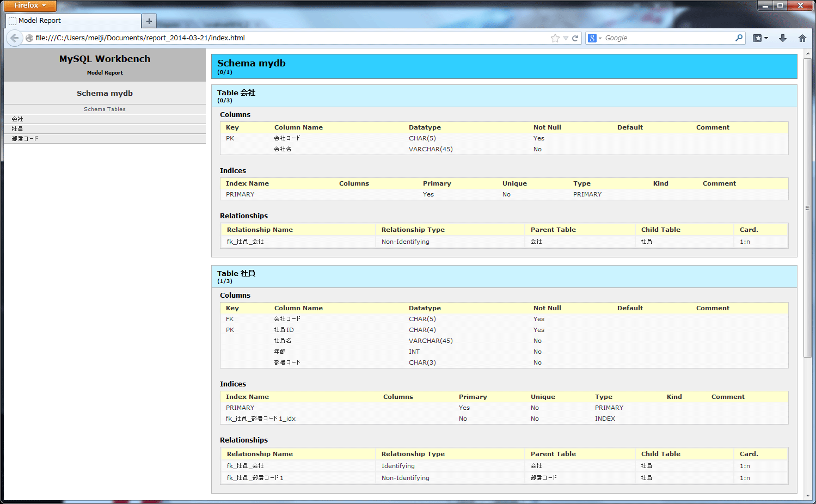Screen dimensions: 816x504
Task: Click the fk_社員_部署コード1 relationship name
Action: point(255,478)
